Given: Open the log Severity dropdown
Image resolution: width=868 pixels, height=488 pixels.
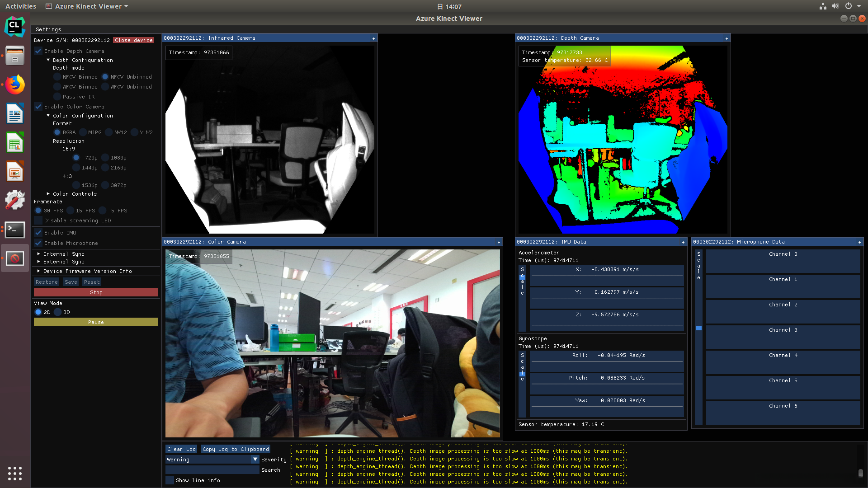Looking at the screenshot, I should [255, 460].
